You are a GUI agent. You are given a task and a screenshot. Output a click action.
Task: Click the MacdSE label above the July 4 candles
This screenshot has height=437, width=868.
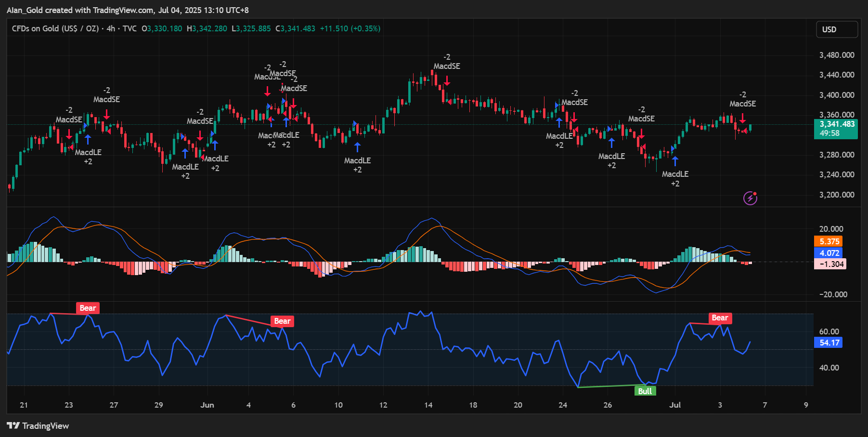tap(742, 104)
